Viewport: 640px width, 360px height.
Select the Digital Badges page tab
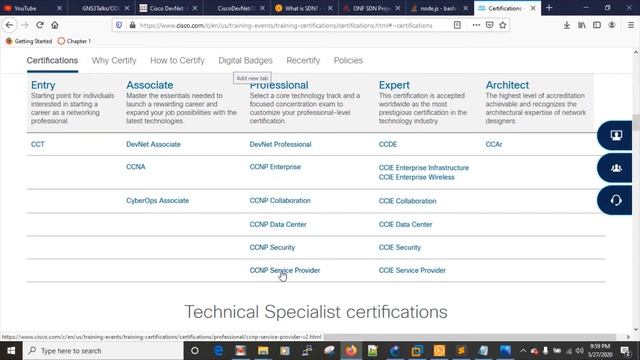pos(245,60)
